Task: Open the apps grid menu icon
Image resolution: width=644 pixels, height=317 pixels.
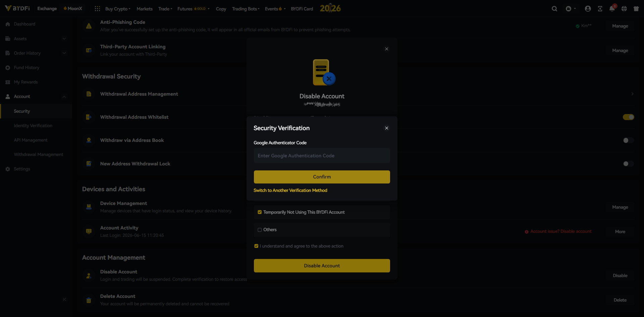Action: coord(97,9)
